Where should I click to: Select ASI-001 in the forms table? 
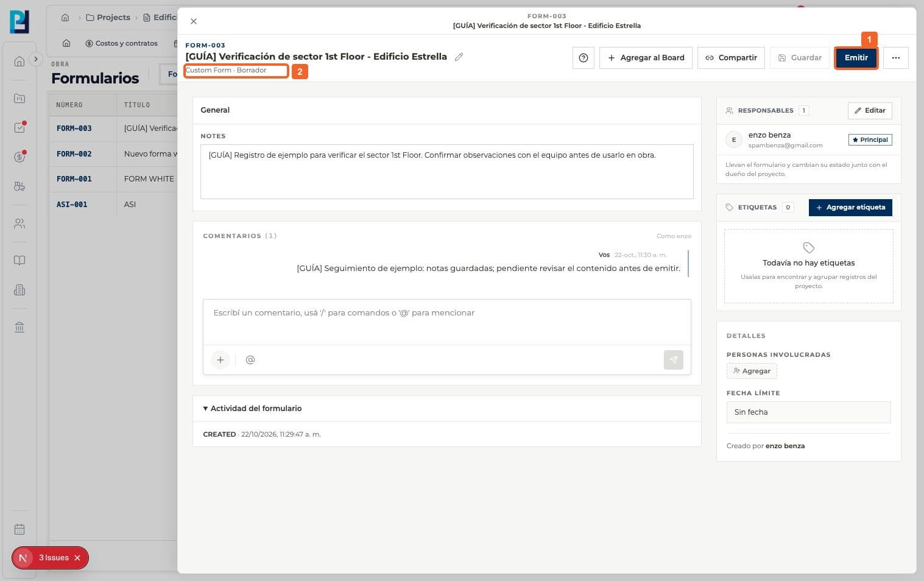[x=72, y=205]
